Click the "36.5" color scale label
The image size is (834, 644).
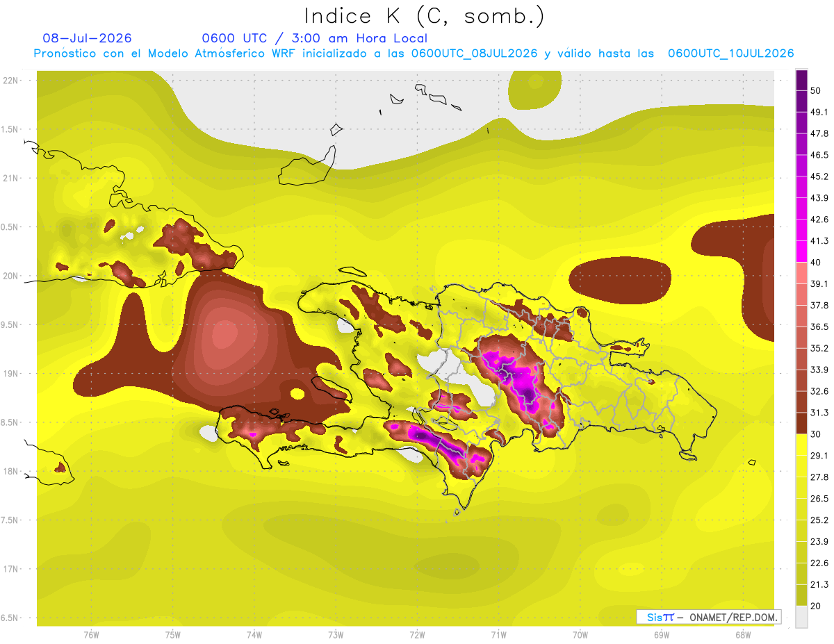(x=819, y=327)
